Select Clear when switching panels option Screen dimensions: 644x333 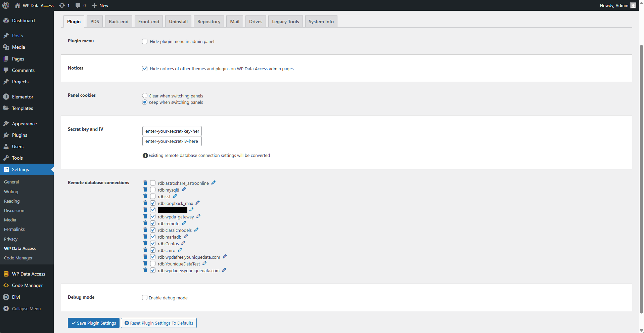(144, 95)
